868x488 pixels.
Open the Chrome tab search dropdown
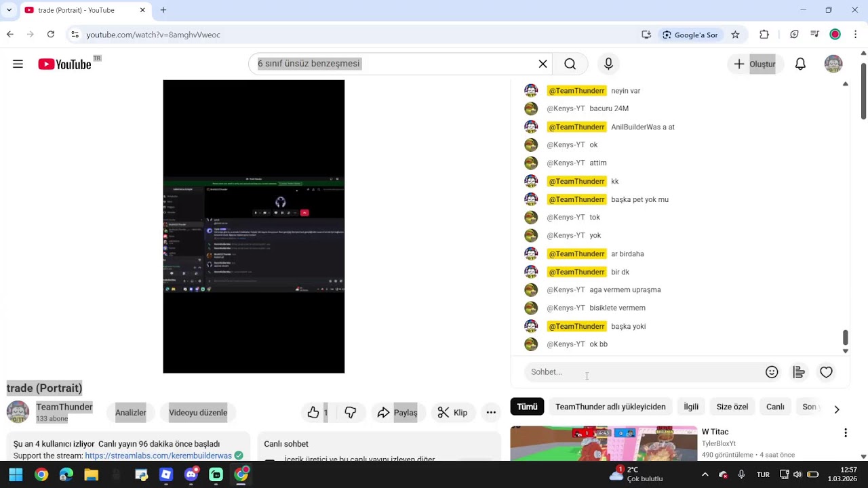pos(9,10)
